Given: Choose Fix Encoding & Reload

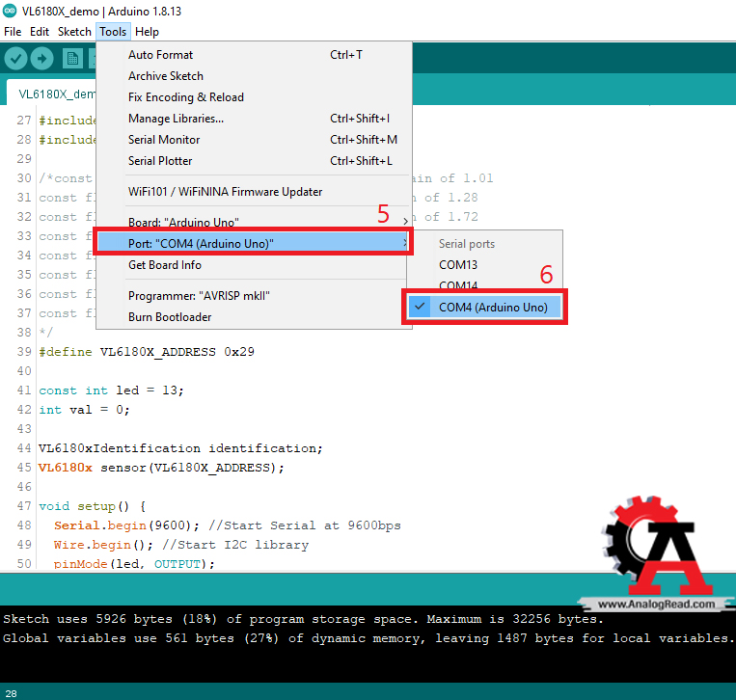Looking at the screenshot, I should tap(254, 97).
